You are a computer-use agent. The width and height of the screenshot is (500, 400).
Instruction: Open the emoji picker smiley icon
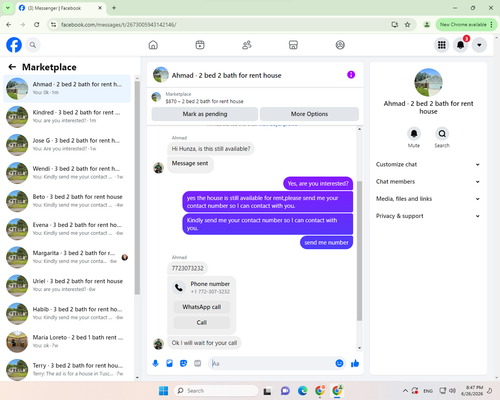point(339,363)
